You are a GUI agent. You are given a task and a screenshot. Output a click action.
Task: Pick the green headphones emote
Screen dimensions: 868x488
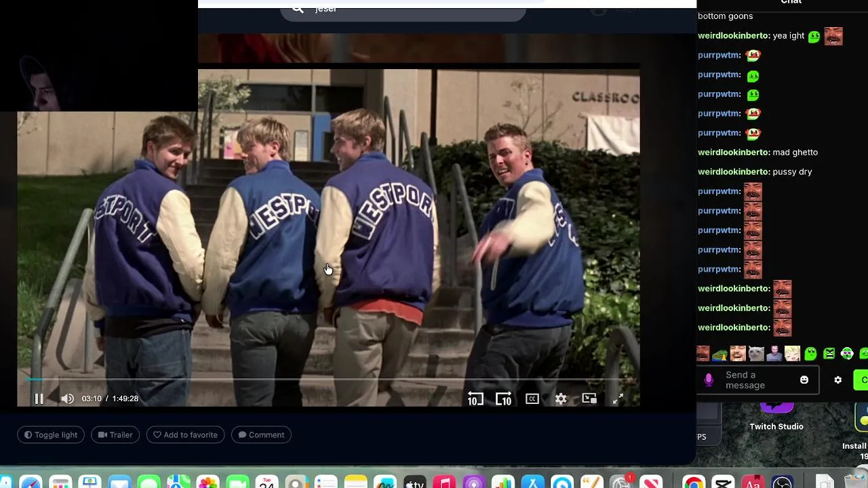847,353
